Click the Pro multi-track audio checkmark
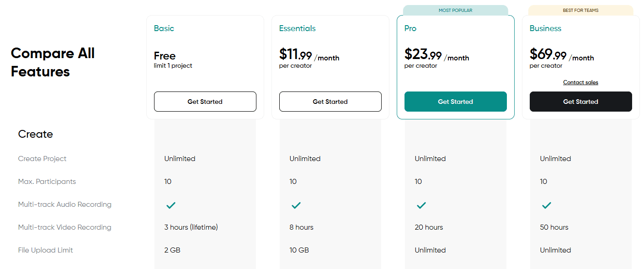Screen dimensions: 644x269 (x=421, y=205)
